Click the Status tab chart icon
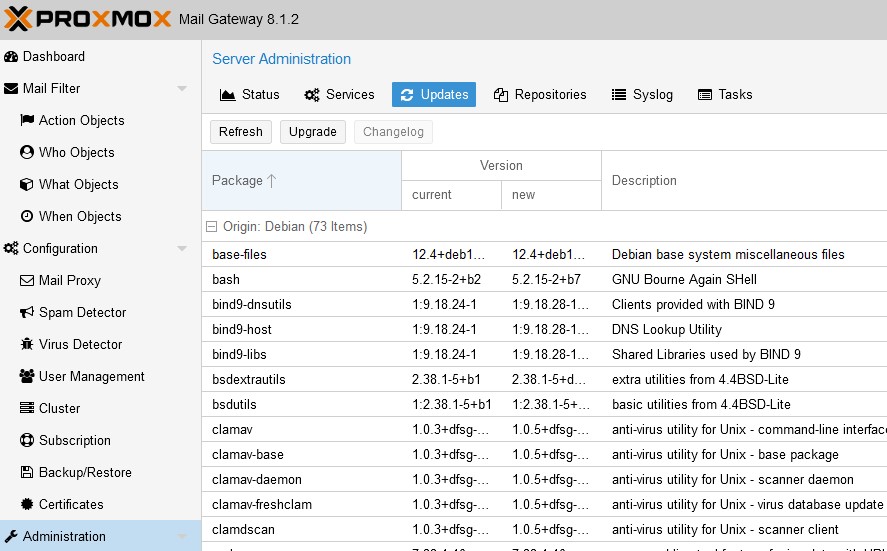This screenshot has width=887, height=551. click(227, 94)
